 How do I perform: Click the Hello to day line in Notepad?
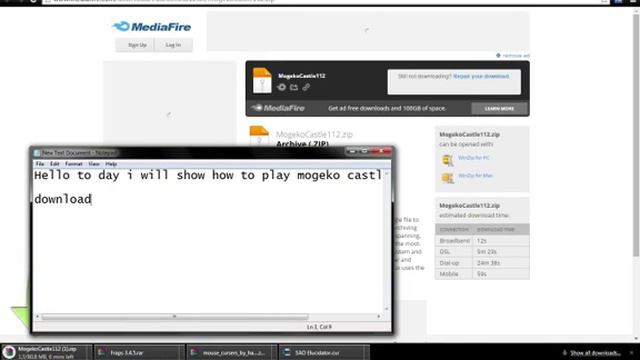208,176
